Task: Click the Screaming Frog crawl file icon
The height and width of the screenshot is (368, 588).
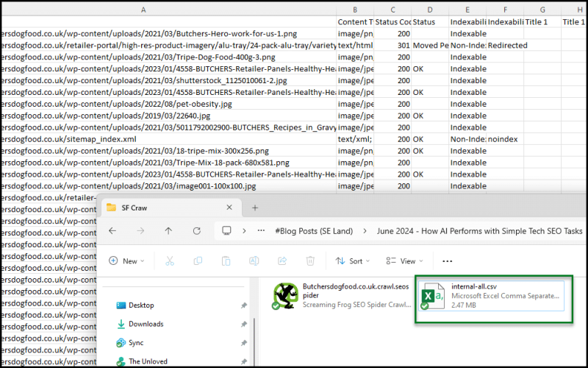Action: coord(286,296)
